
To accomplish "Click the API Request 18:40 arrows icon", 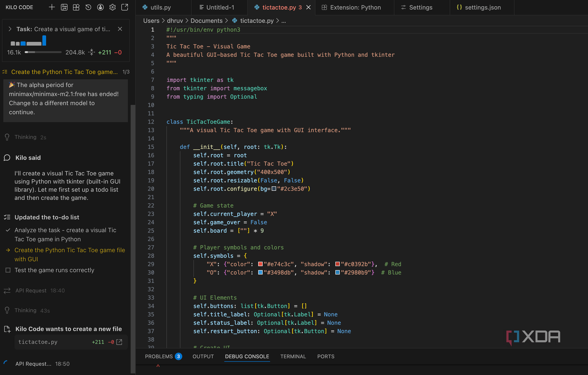I will tap(7, 291).
